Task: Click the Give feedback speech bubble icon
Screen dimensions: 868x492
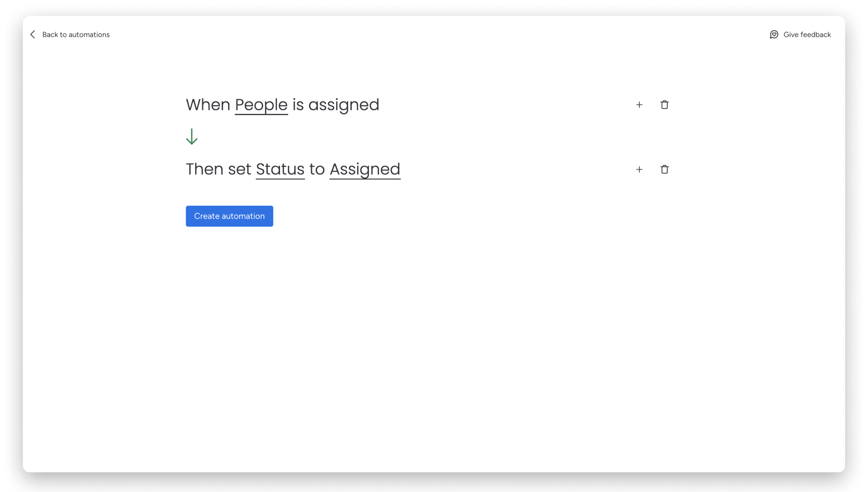Action: tap(774, 34)
